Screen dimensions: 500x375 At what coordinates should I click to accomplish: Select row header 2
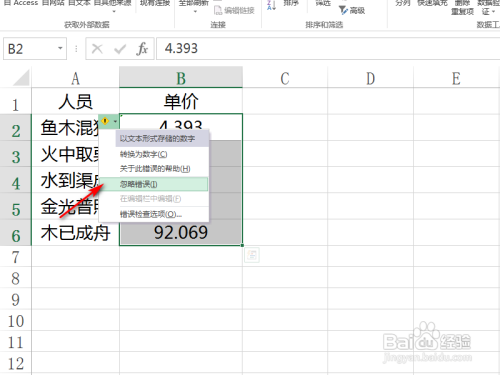(x=16, y=127)
